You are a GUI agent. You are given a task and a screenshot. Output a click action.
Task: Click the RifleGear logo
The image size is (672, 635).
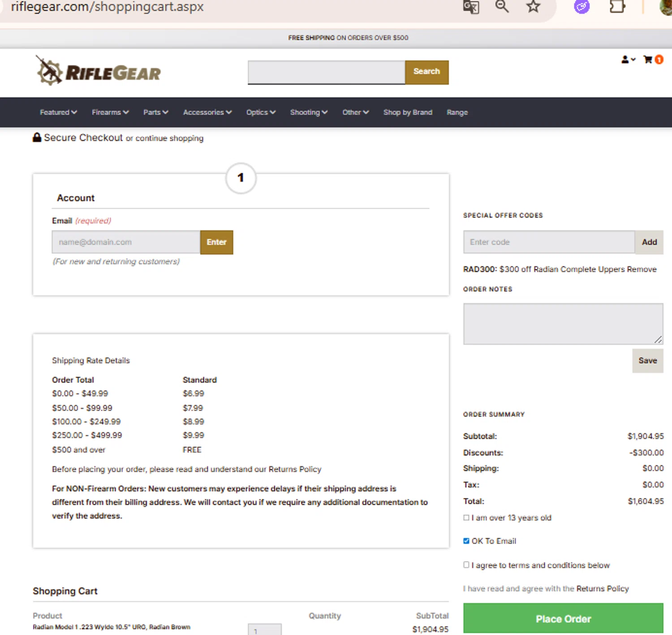point(98,71)
